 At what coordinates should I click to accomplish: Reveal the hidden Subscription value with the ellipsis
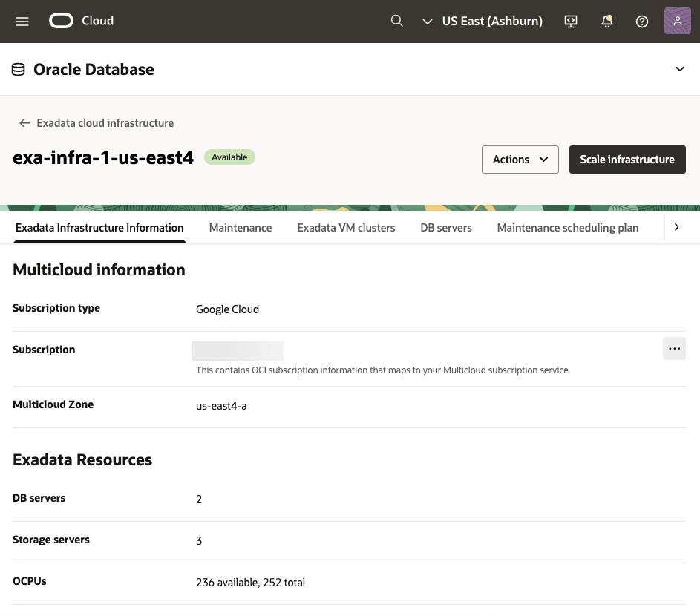tap(674, 348)
